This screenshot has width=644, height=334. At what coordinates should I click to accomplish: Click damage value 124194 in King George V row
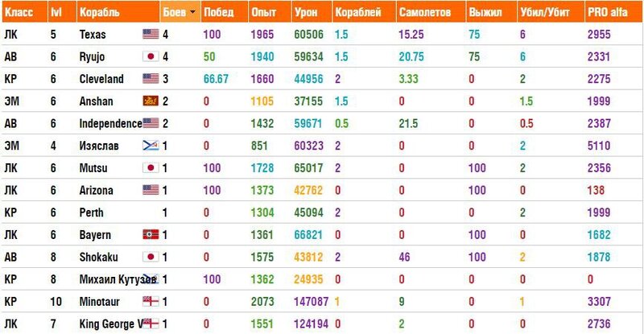point(311,324)
